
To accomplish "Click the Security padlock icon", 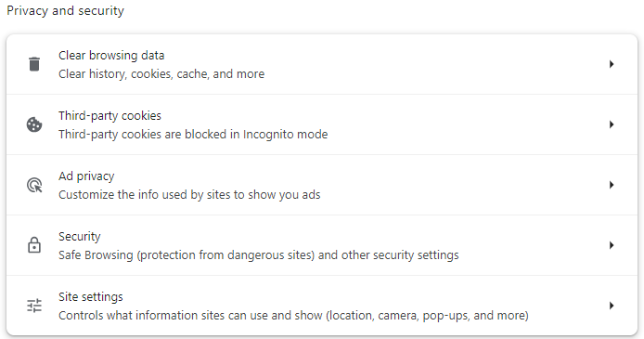I will click(34, 245).
